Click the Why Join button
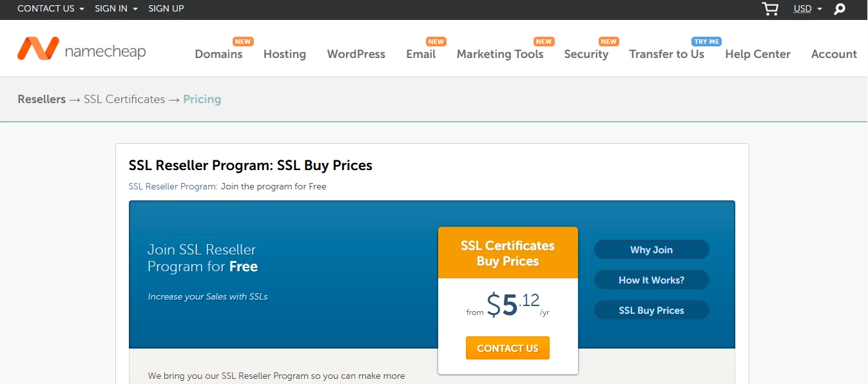 point(651,250)
